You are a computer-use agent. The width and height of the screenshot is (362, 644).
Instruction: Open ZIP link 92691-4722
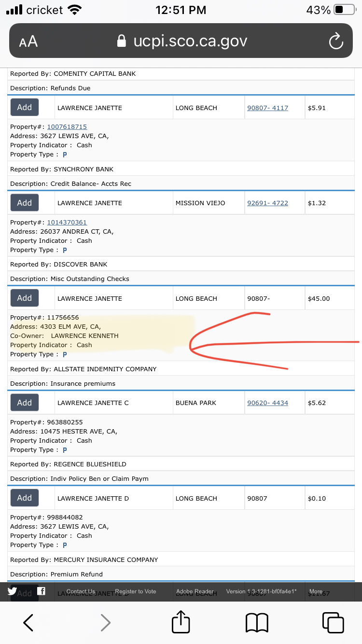267,203
